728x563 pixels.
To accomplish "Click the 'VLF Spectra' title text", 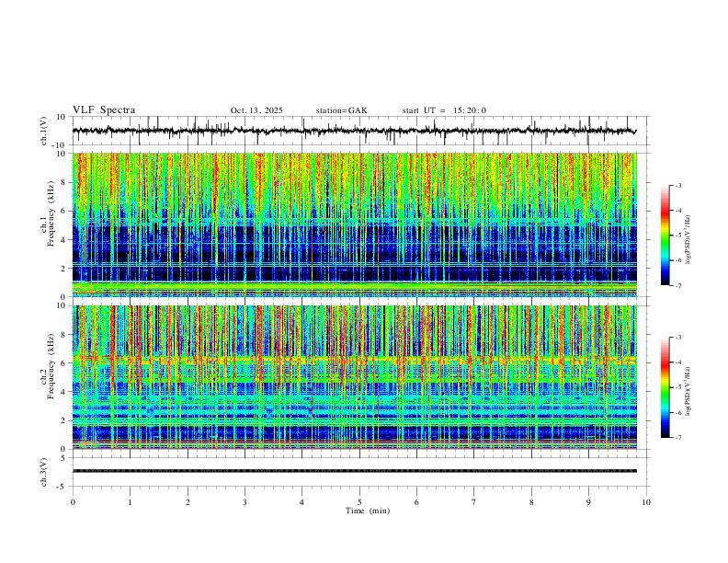I will pyautogui.click(x=104, y=110).
